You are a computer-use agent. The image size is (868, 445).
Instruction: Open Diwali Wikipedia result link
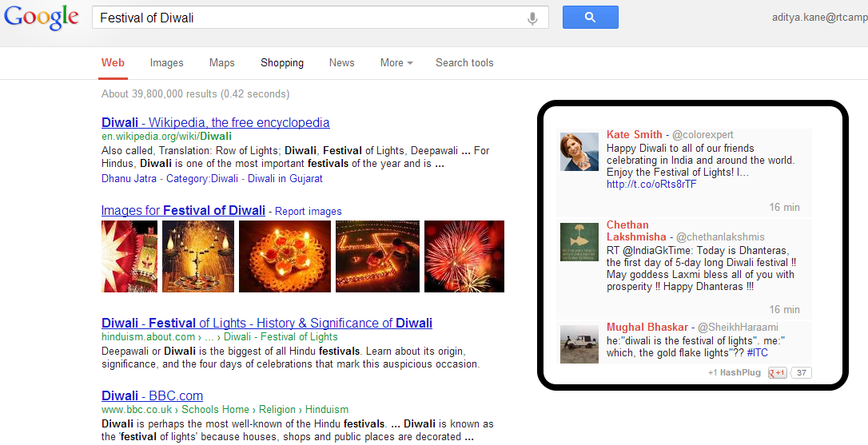coord(215,122)
